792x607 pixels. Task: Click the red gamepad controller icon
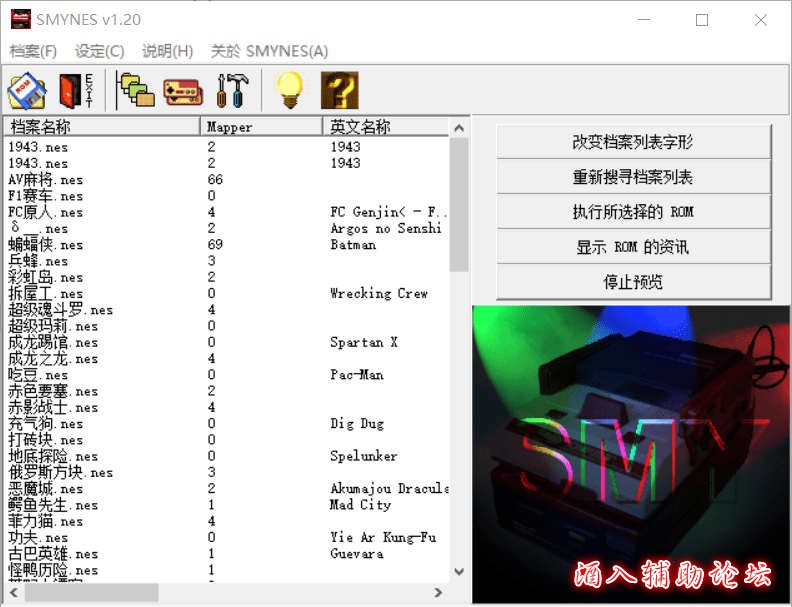point(183,91)
